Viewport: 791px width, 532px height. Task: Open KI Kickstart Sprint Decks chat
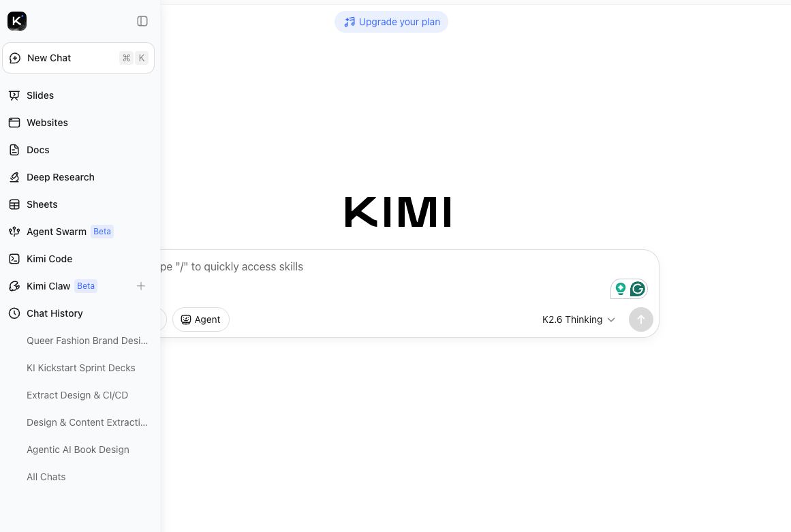pos(80,368)
